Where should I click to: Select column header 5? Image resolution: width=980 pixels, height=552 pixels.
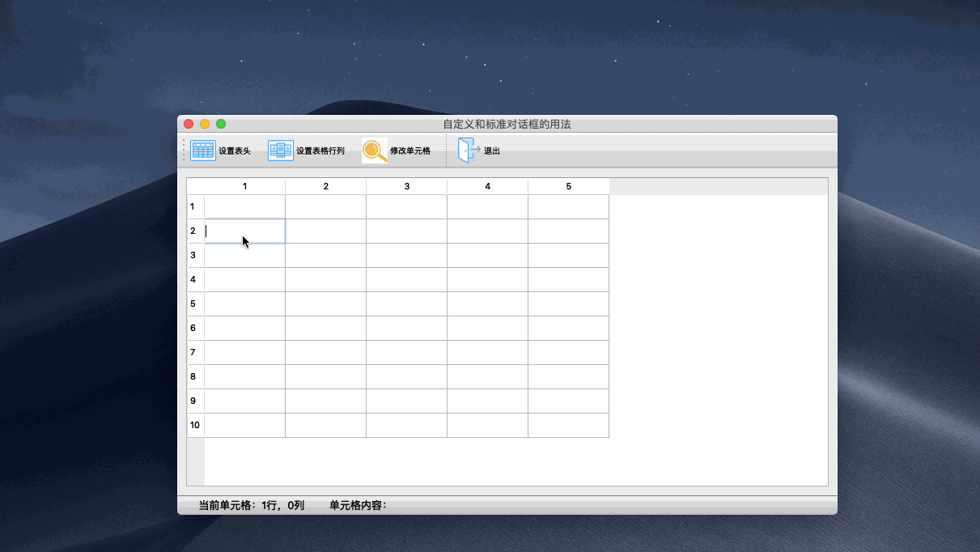point(569,186)
